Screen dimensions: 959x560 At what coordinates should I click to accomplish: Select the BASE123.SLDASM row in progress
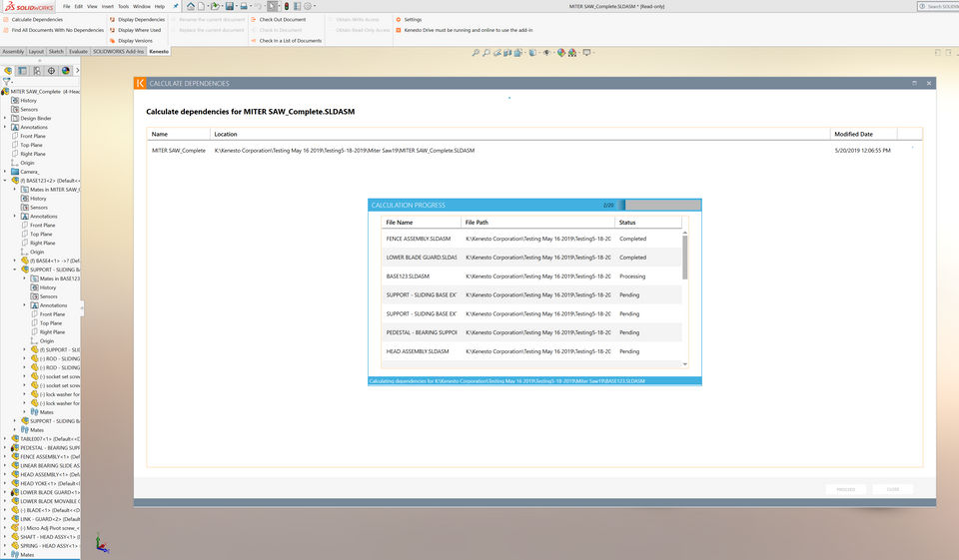point(530,277)
